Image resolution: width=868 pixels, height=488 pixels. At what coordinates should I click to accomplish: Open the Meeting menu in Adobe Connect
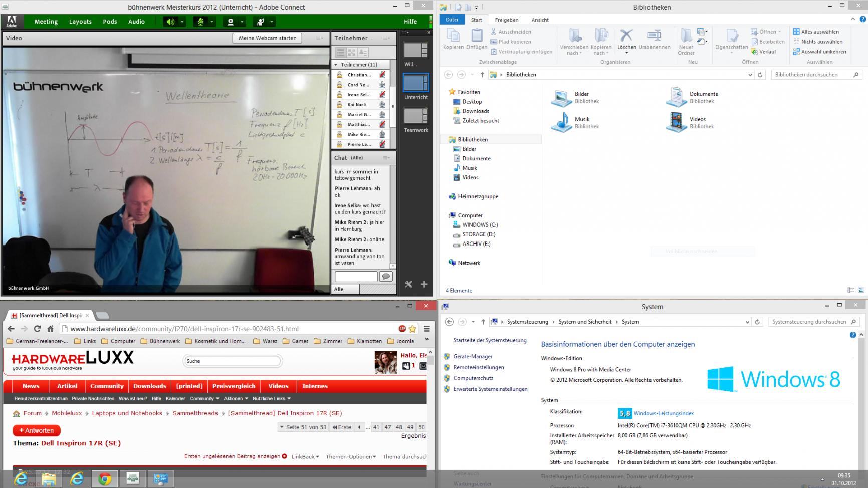coord(46,22)
